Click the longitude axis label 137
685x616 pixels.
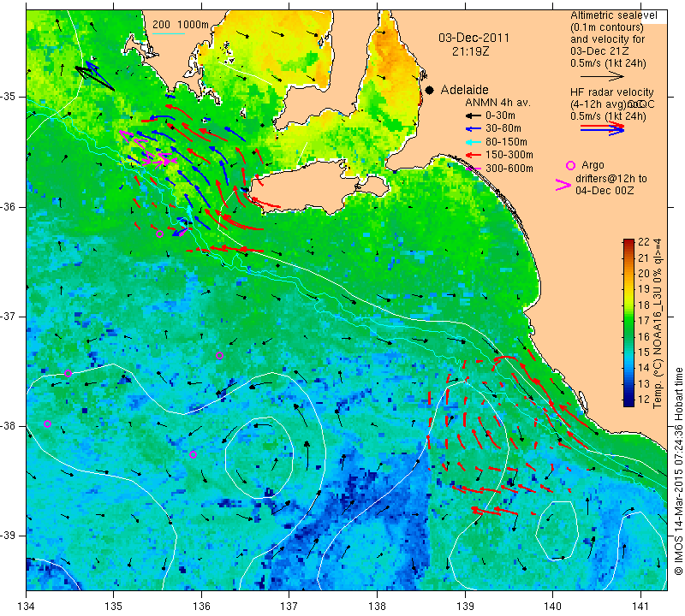coord(289,606)
